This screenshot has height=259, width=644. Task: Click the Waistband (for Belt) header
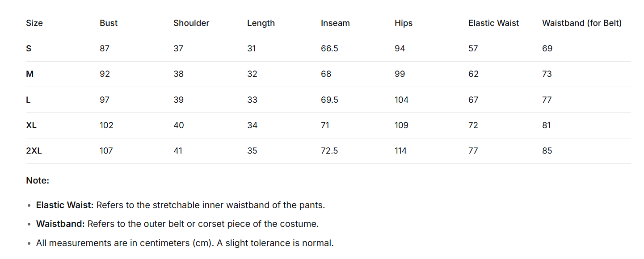click(x=581, y=23)
